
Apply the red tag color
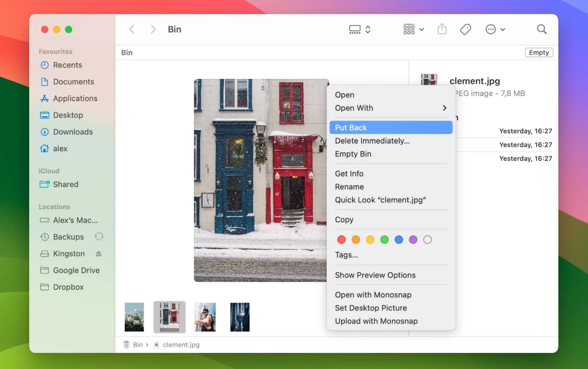pos(341,240)
